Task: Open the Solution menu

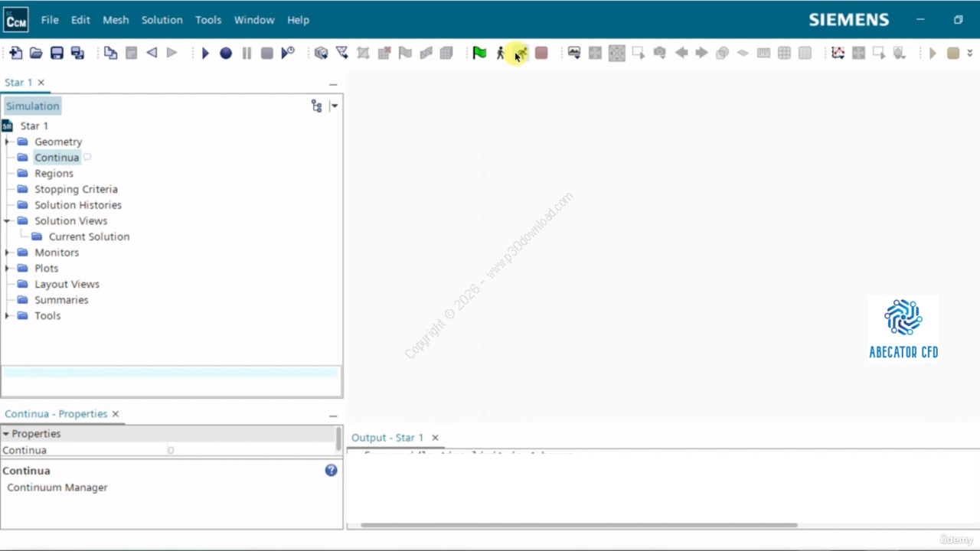Action: [162, 20]
